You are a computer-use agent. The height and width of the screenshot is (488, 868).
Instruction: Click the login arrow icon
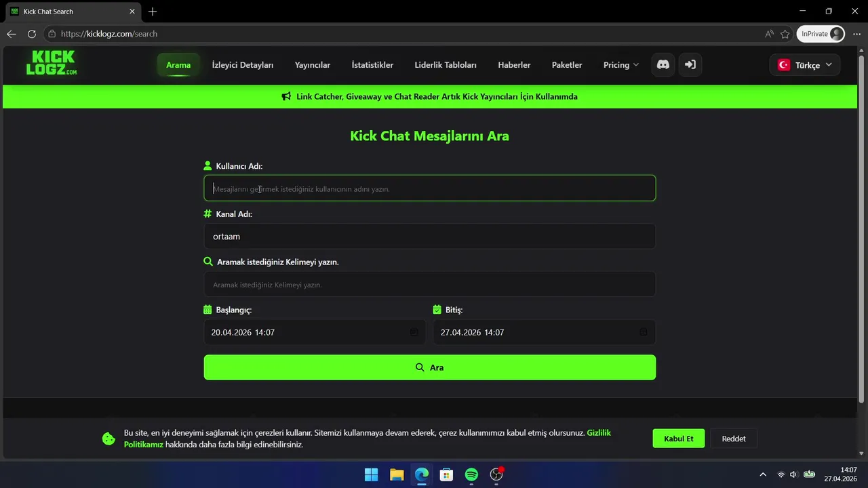[x=690, y=64]
